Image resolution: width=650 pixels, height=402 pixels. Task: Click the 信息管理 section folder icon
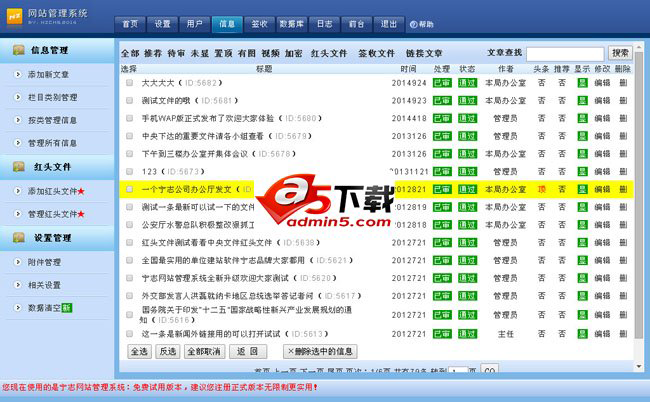[19, 50]
